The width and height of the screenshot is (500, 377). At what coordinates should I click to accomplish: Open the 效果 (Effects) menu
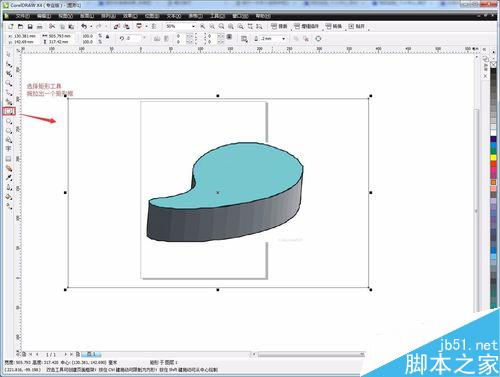[130, 16]
